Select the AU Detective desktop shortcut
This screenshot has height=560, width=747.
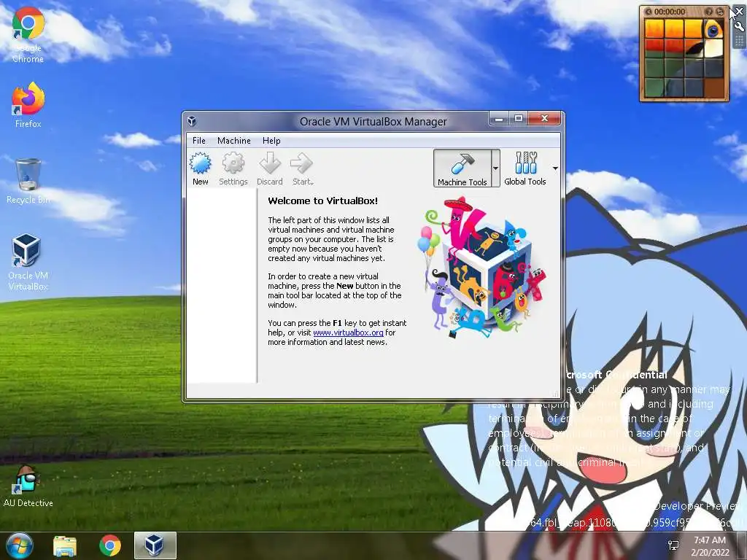pos(28,486)
